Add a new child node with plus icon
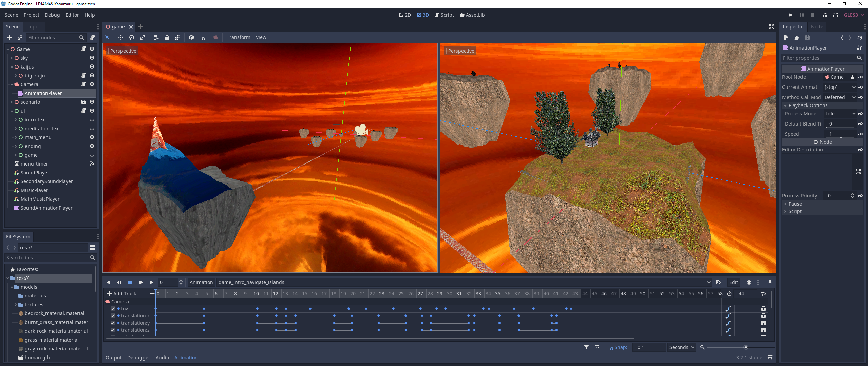 tap(9, 38)
